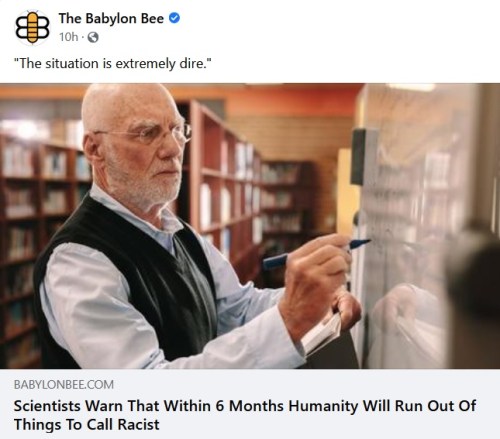Open the headline starting "Scientists Warn That"

click(x=245, y=415)
